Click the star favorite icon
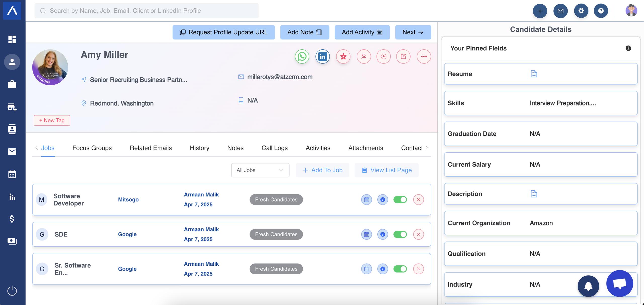 (x=343, y=57)
